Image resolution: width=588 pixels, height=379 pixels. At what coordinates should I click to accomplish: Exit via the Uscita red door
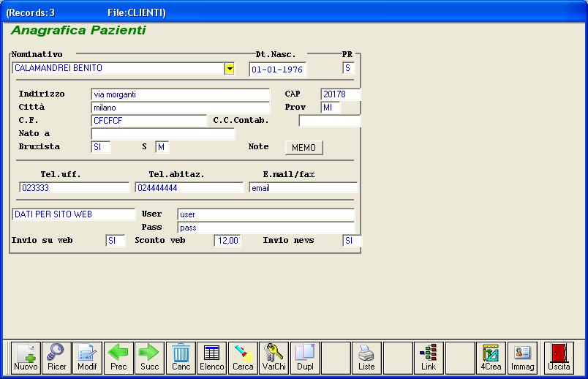tap(559, 358)
